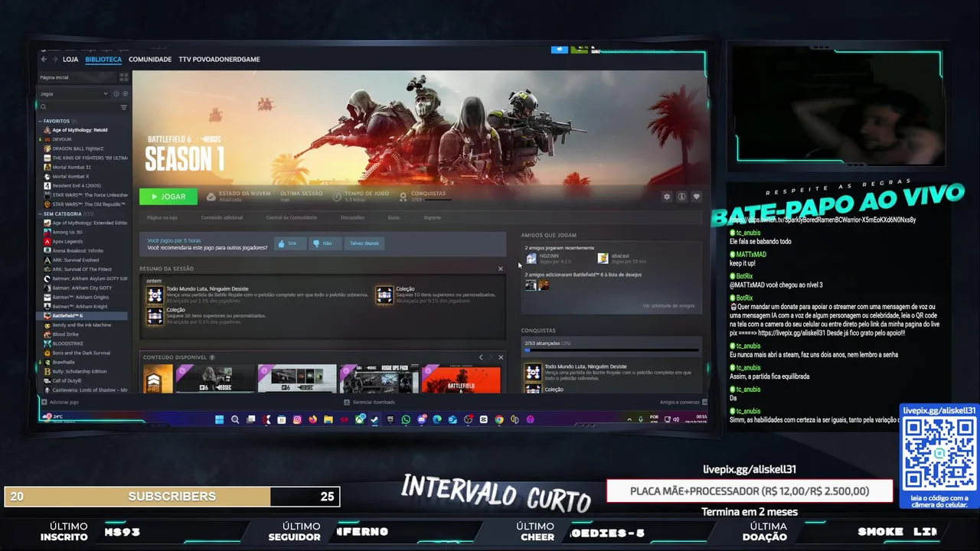Click the library search input field
The width and height of the screenshot is (980, 551).
coord(83,107)
